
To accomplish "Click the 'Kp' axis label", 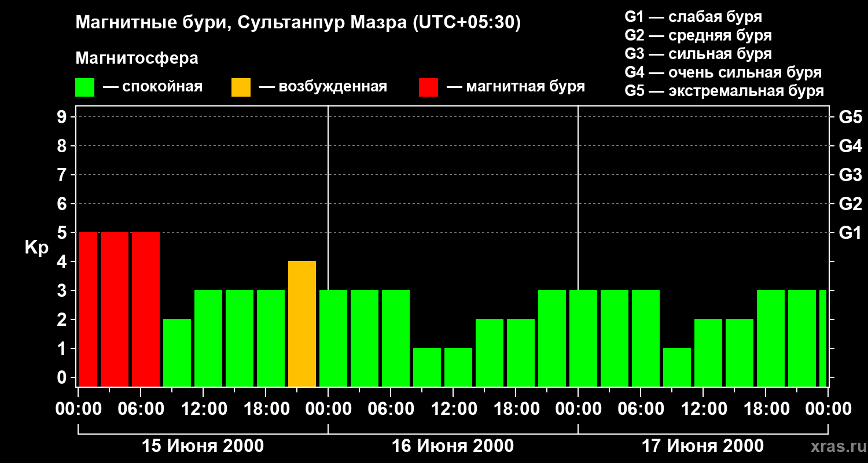I will pyautogui.click(x=37, y=248).
